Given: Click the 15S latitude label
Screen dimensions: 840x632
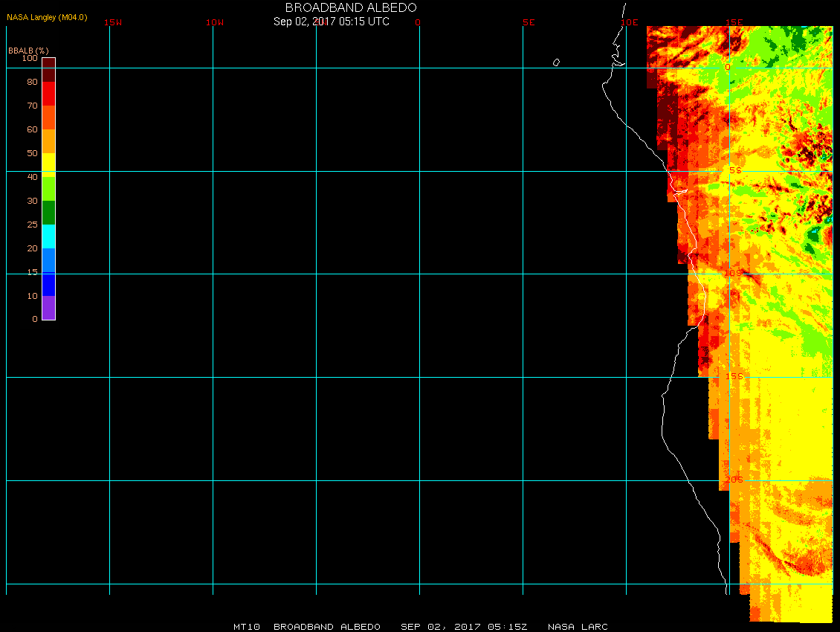Looking at the screenshot, I should 734,377.
